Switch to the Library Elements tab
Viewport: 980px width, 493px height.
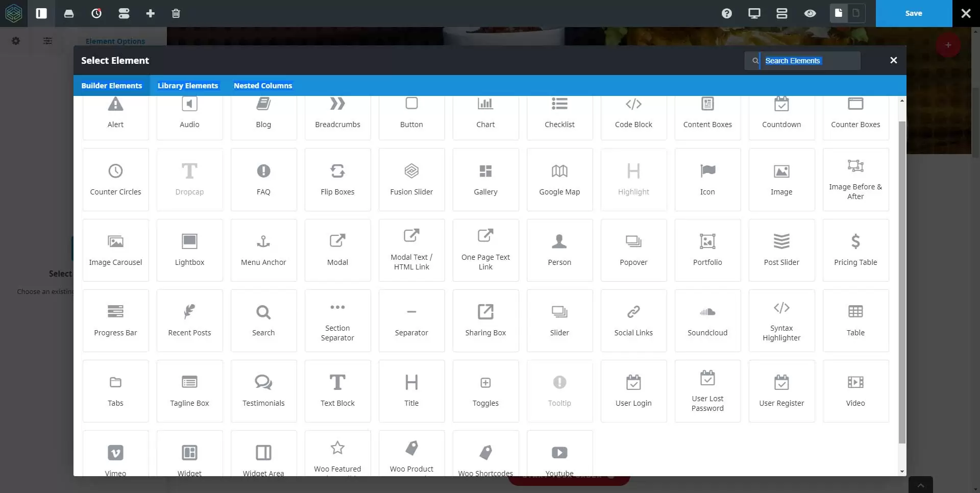[187, 86]
